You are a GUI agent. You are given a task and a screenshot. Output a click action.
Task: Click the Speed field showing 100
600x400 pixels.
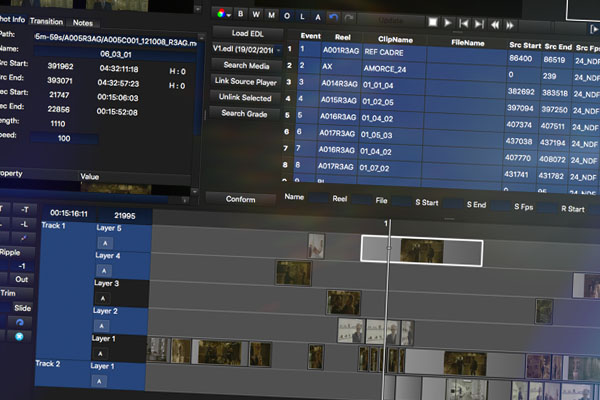(64, 138)
